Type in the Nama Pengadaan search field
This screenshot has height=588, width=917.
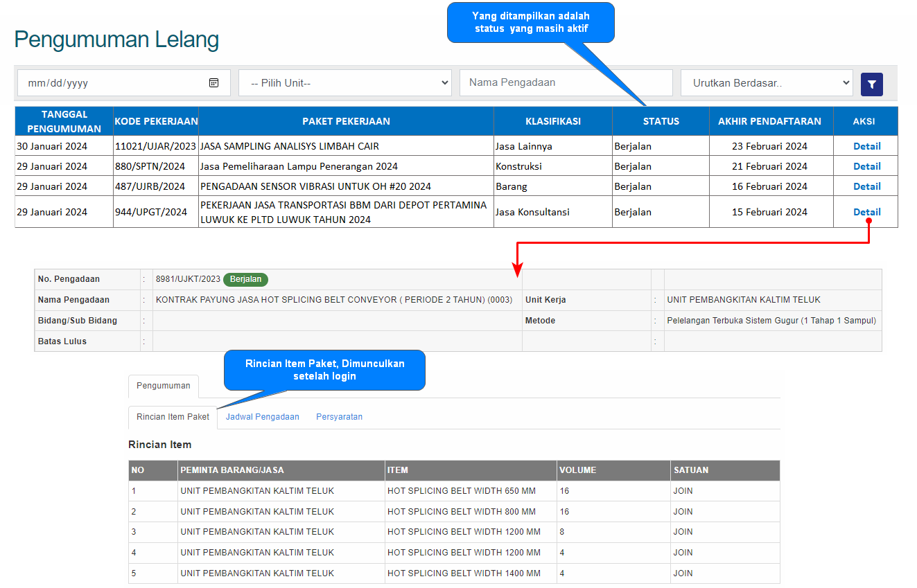click(x=566, y=82)
